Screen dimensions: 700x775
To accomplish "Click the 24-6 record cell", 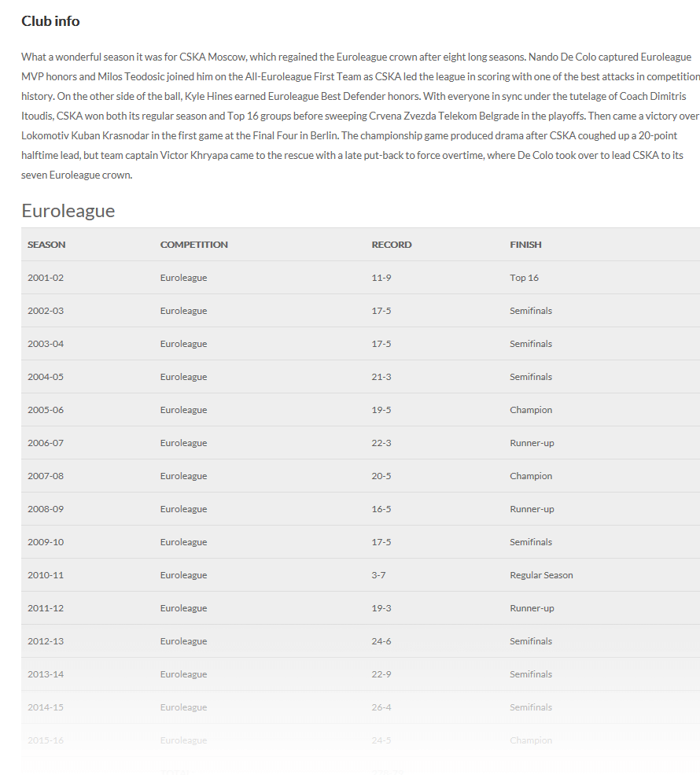I will pos(381,641).
